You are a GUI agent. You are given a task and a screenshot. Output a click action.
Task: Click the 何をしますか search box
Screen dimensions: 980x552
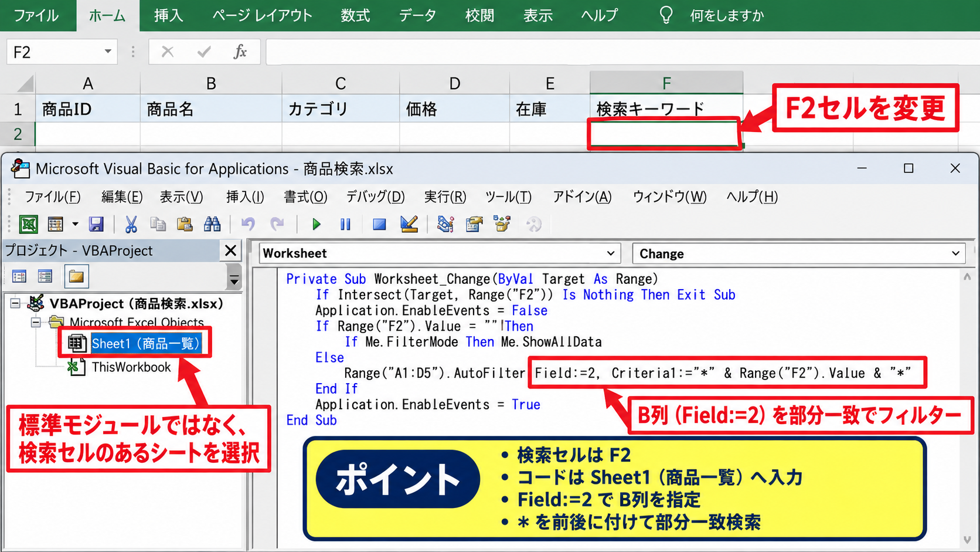tap(727, 15)
